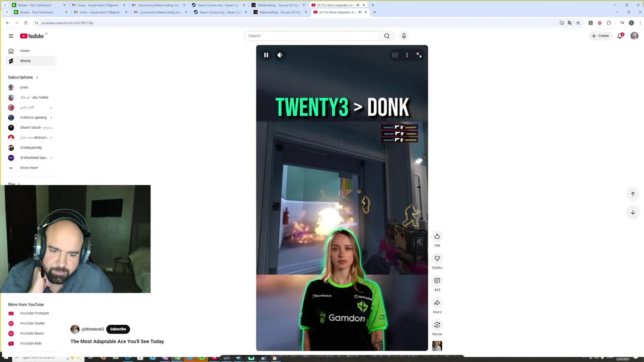Image resolution: width=644 pixels, height=362 pixels.
Task: Open the Shorts player more options menu
Action: (407, 55)
